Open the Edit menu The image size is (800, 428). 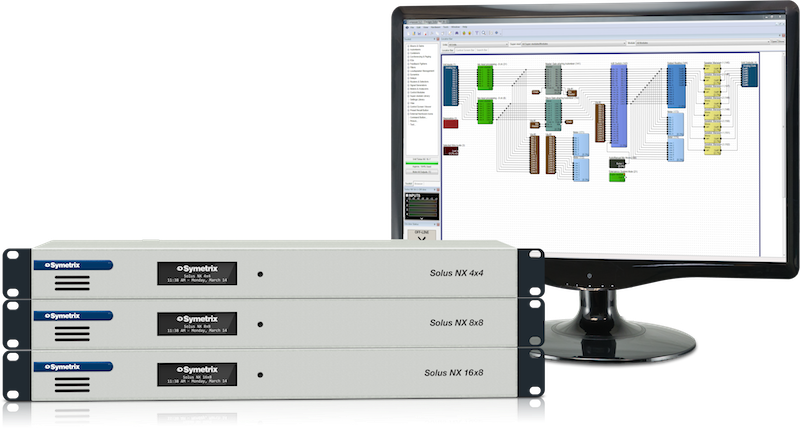[418, 27]
